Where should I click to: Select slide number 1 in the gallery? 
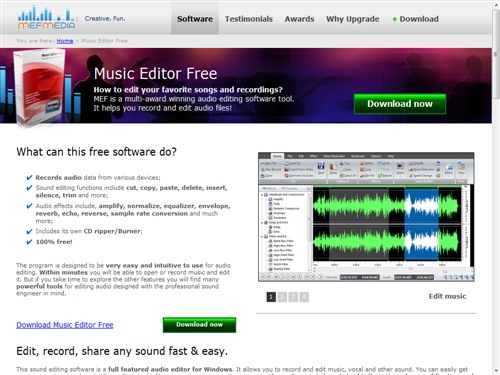[271, 297]
